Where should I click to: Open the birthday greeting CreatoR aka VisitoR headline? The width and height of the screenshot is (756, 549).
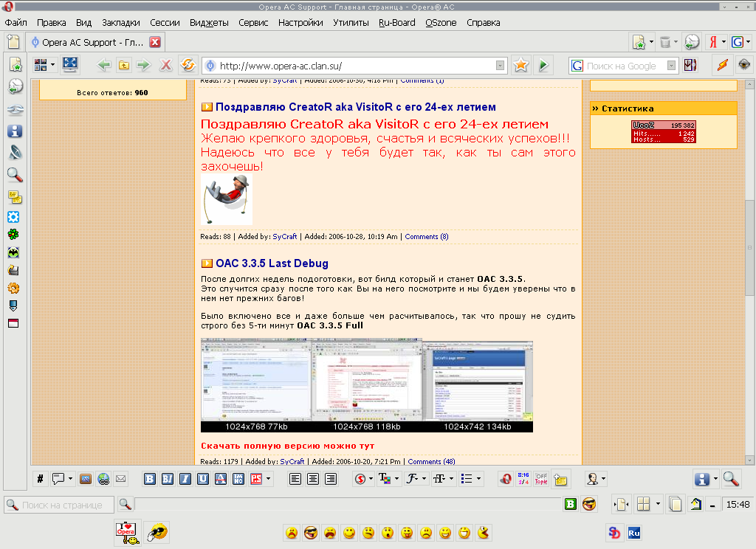click(356, 107)
